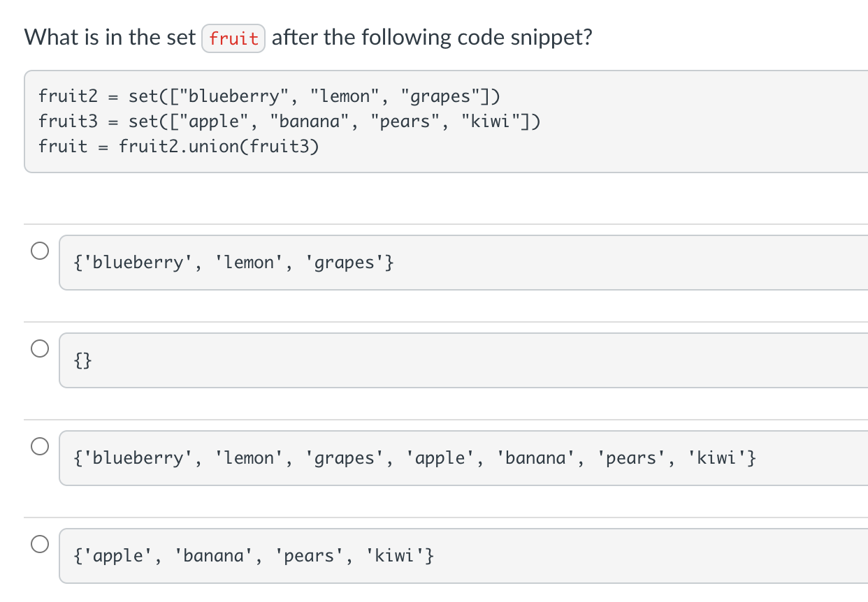Click the fruit2 variable name in code
Viewport: 868px width, 602px height.
pyautogui.click(x=68, y=95)
